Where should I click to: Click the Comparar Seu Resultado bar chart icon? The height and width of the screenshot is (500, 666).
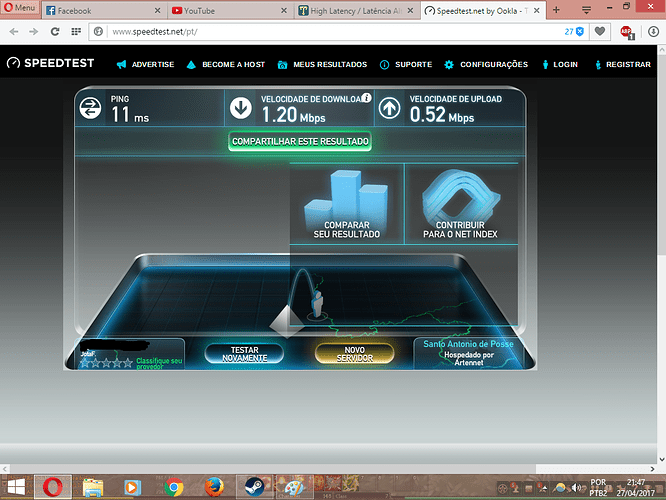[x=347, y=196]
